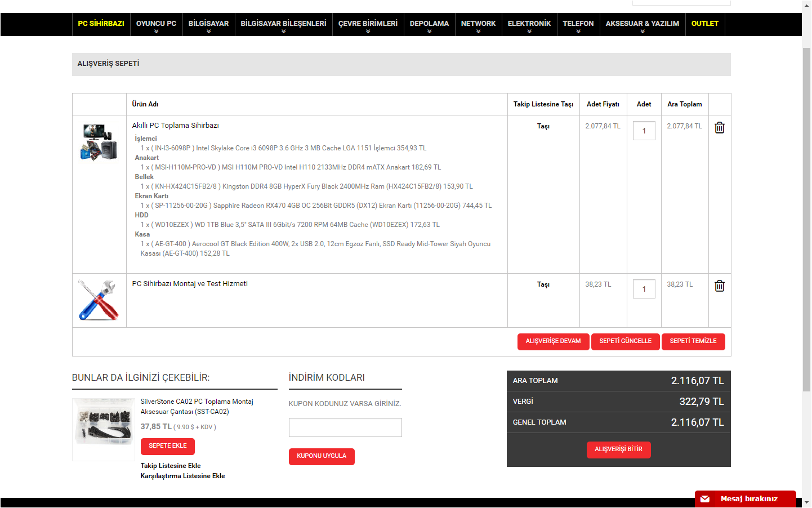This screenshot has width=812, height=508.
Task: Click Karşılaştırma Listesine Ekle link
Action: (183, 476)
